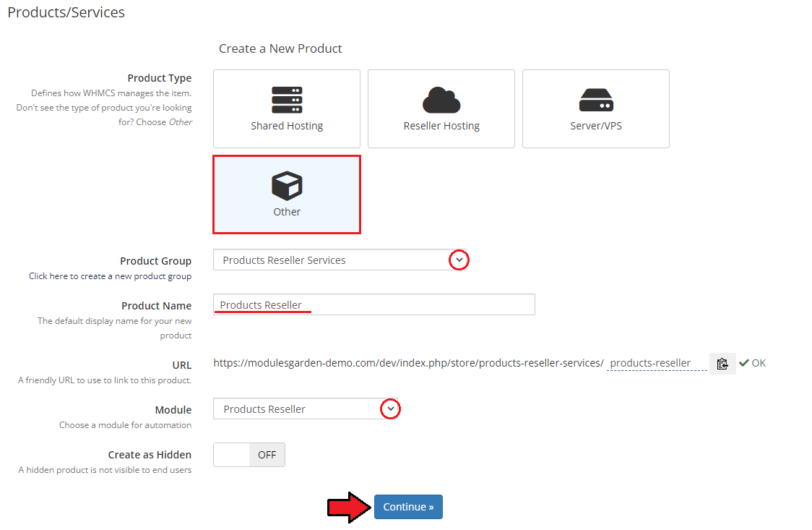Screen dimensions: 812x530
Task: Select the Reseller Hosting product type
Action: coord(441,108)
